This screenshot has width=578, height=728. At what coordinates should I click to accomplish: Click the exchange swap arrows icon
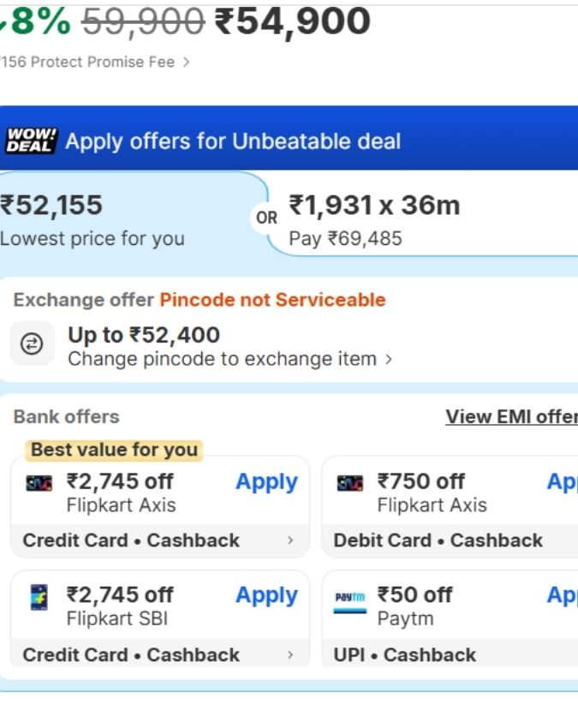pos(32,344)
